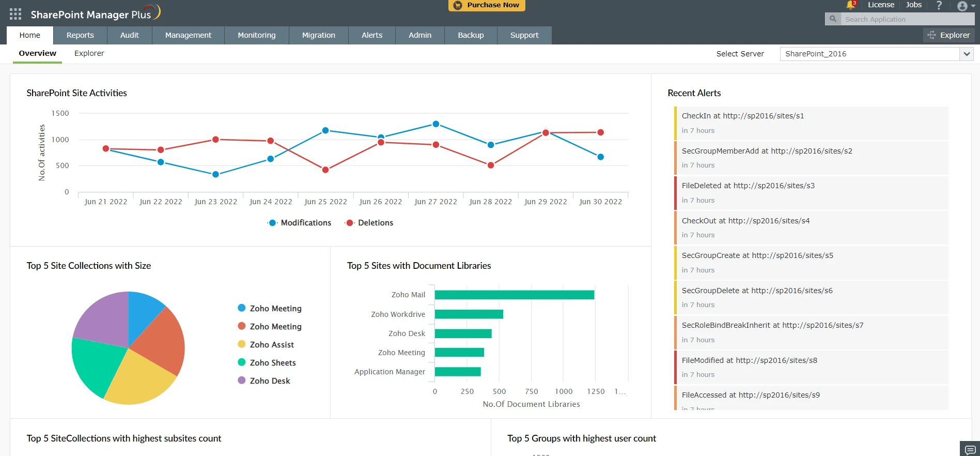The width and height of the screenshot is (980, 456).
Task: Open the SharePoint_2016 server combo box
Action: pos(877,54)
